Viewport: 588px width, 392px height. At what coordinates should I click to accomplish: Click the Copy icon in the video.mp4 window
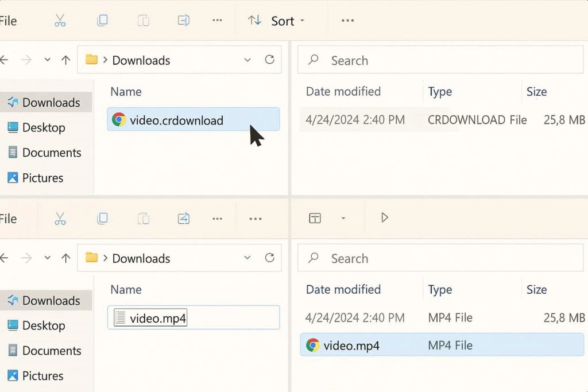(102, 218)
